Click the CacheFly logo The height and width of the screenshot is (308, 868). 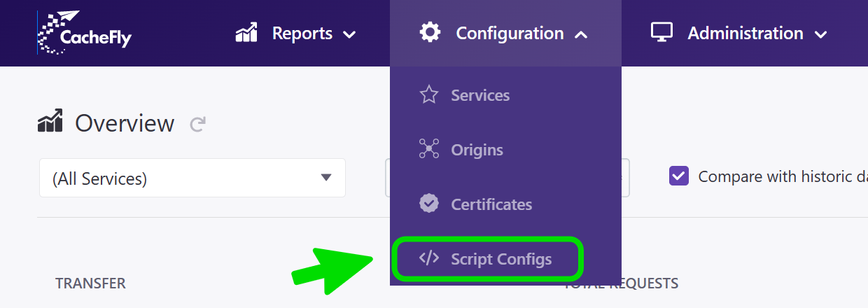point(85,33)
